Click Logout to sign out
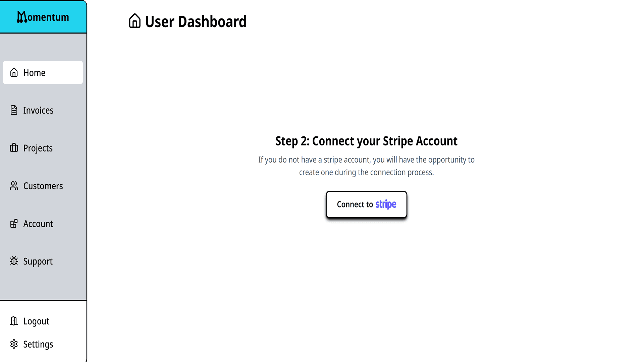The height and width of the screenshot is (362, 644). [x=36, y=320]
